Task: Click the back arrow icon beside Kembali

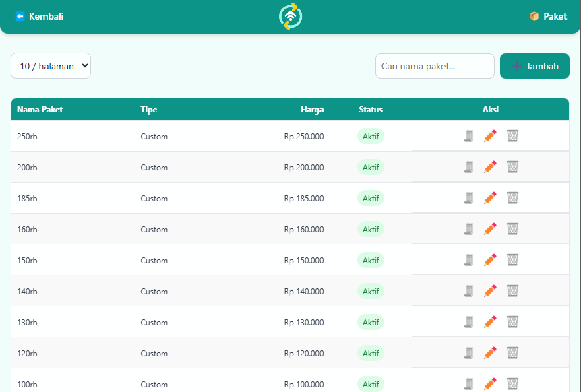Action: (x=19, y=16)
